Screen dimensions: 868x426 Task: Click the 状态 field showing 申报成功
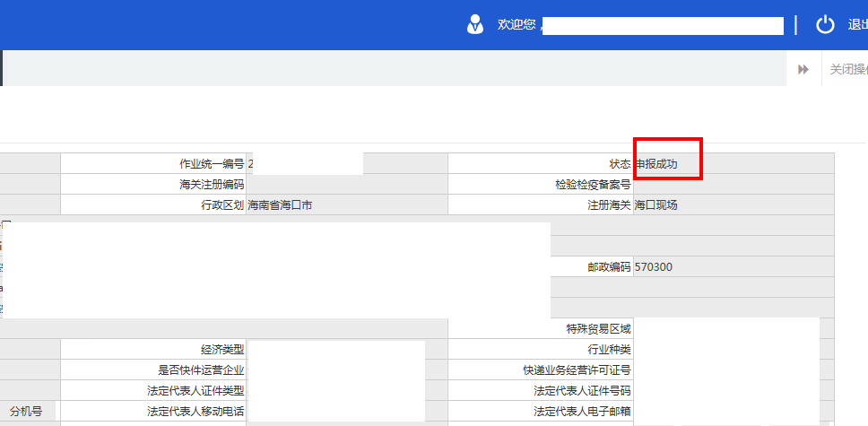[667, 163]
